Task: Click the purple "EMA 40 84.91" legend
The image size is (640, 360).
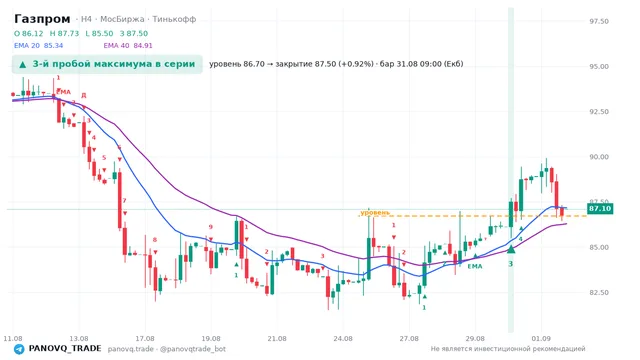Action: (128, 45)
